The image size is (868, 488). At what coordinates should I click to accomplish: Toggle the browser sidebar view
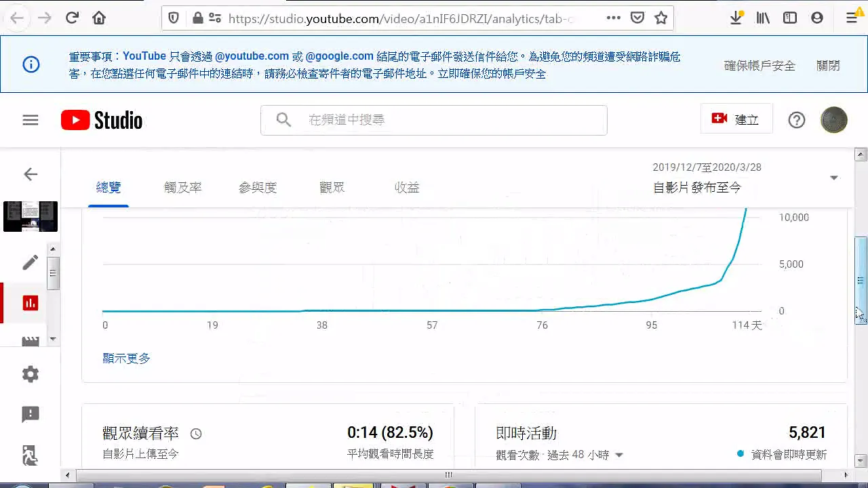(x=790, y=18)
